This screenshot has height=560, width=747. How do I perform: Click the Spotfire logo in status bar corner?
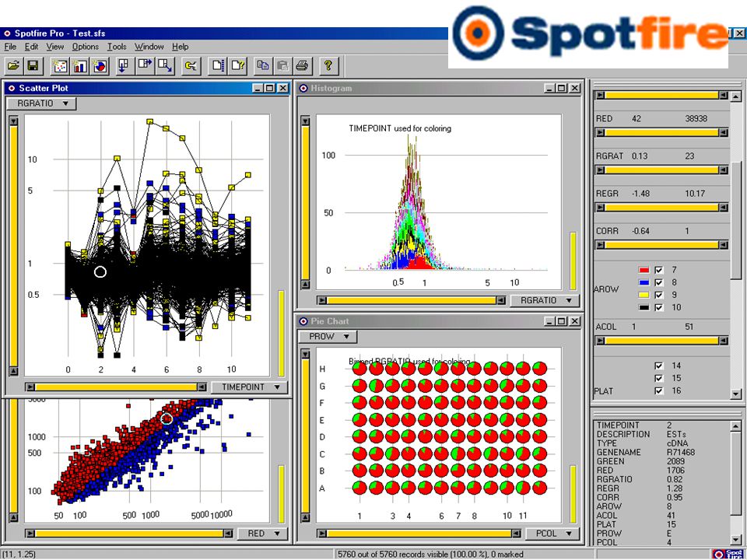(727, 555)
